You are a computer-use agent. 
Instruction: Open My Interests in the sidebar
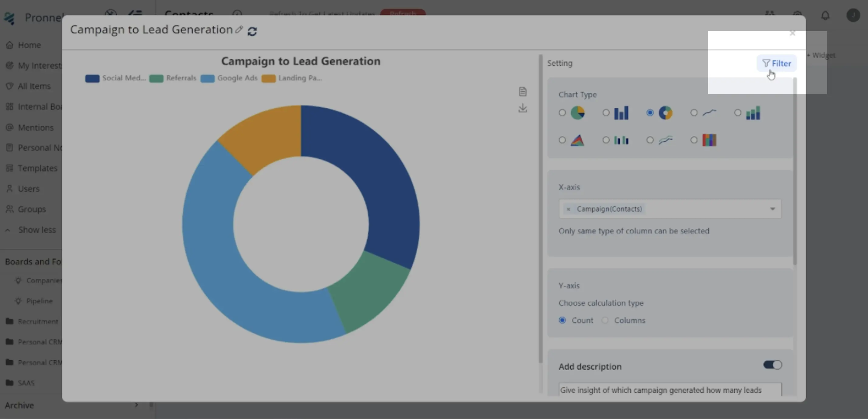33,66
